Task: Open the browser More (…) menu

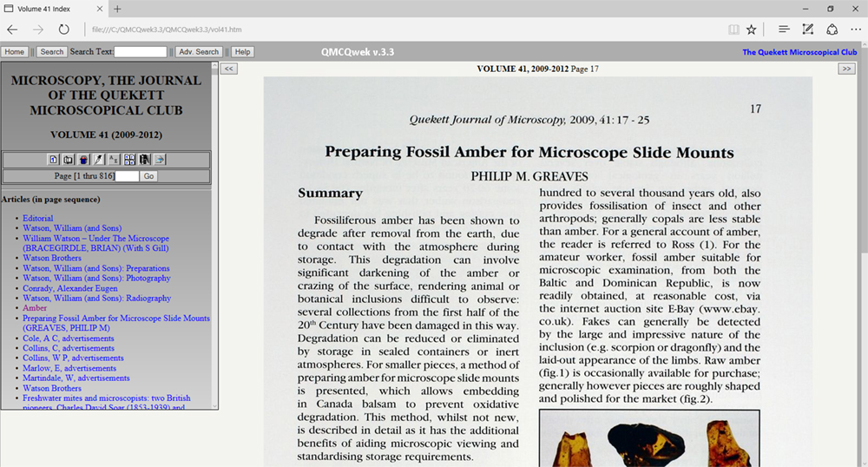Action: 855,29
